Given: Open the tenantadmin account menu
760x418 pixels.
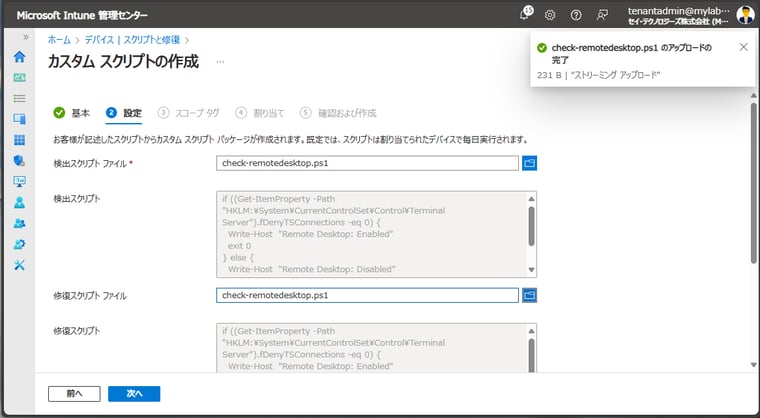Looking at the screenshot, I should point(690,15).
